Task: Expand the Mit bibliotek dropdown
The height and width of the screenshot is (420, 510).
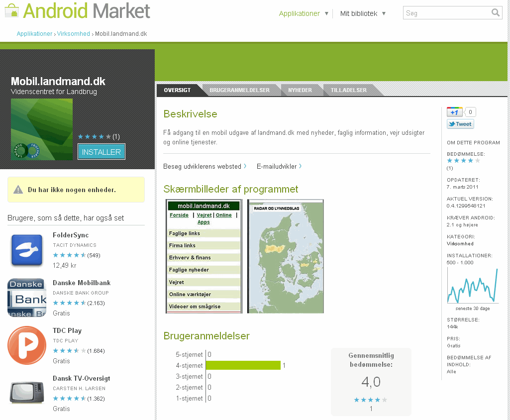Action: pos(363,13)
